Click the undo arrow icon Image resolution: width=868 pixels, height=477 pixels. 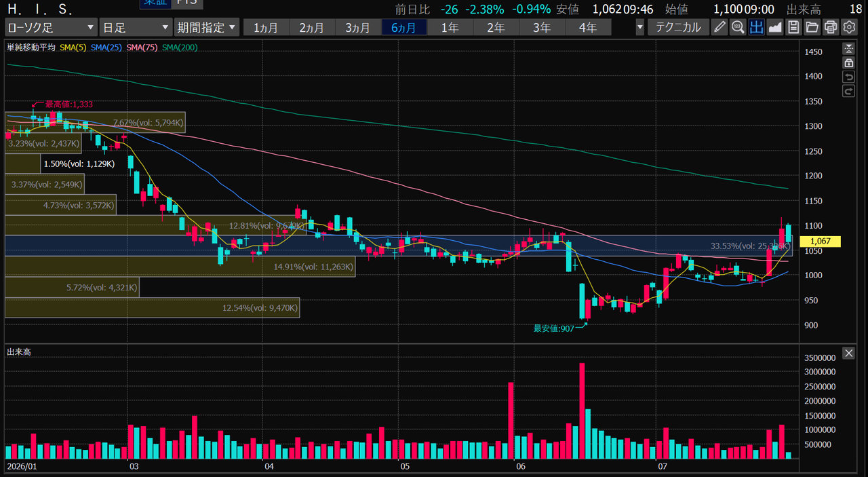coord(848,77)
